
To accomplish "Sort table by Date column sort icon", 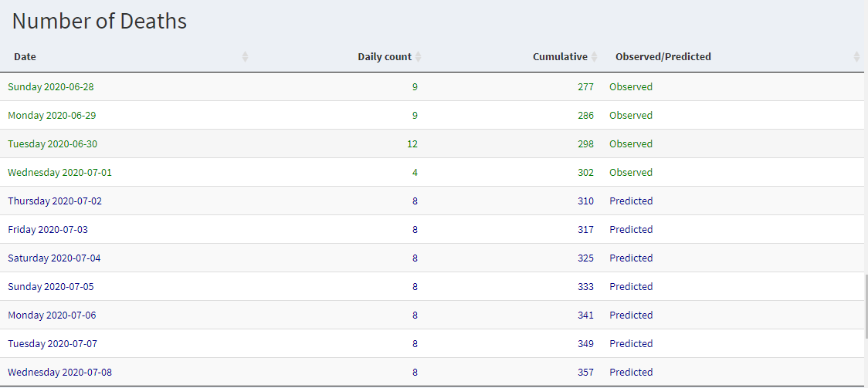I will pyautogui.click(x=246, y=56).
